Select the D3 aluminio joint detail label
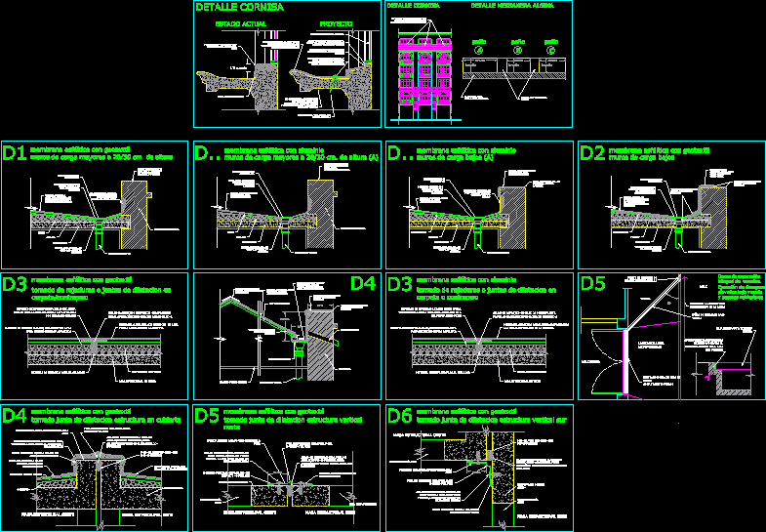 click(400, 284)
